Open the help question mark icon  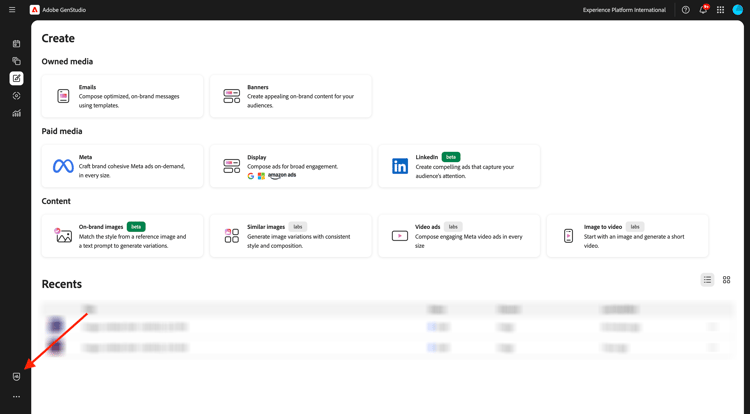685,10
